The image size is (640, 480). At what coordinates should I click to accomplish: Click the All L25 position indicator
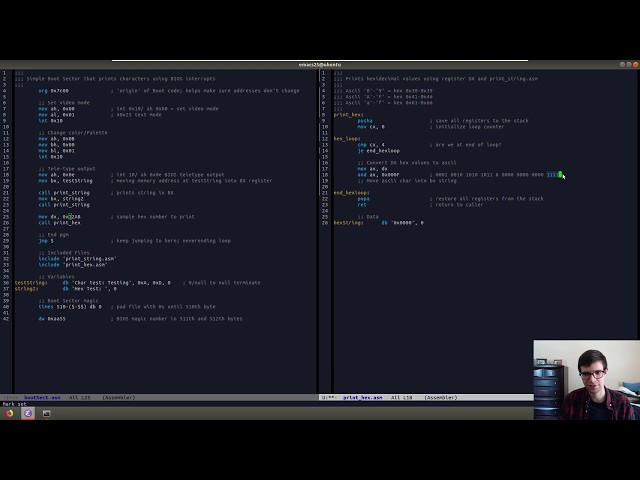tap(79, 397)
